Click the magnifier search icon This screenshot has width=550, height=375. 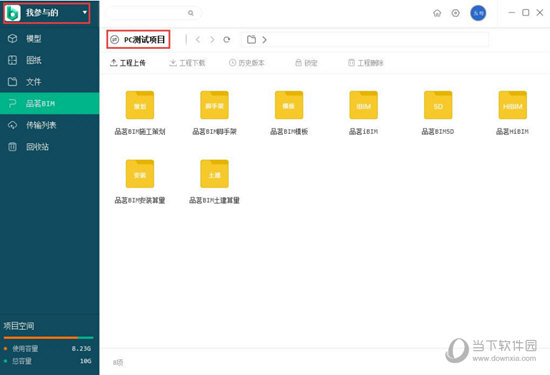[190, 13]
